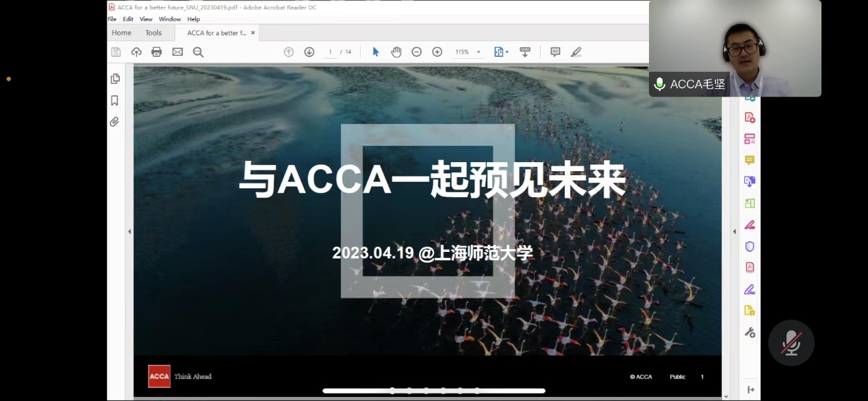Screen dimensions: 868x401
Task: Activate the Hand pan tool
Action: click(396, 52)
